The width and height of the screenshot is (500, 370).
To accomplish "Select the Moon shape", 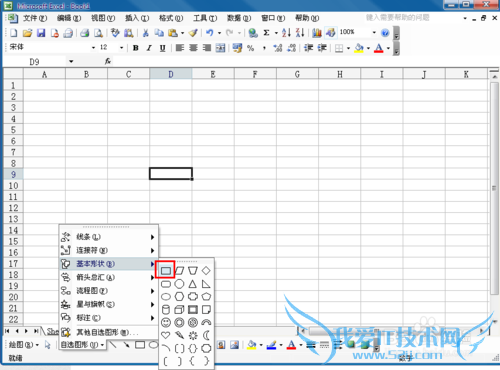I will (x=206, y=335).
